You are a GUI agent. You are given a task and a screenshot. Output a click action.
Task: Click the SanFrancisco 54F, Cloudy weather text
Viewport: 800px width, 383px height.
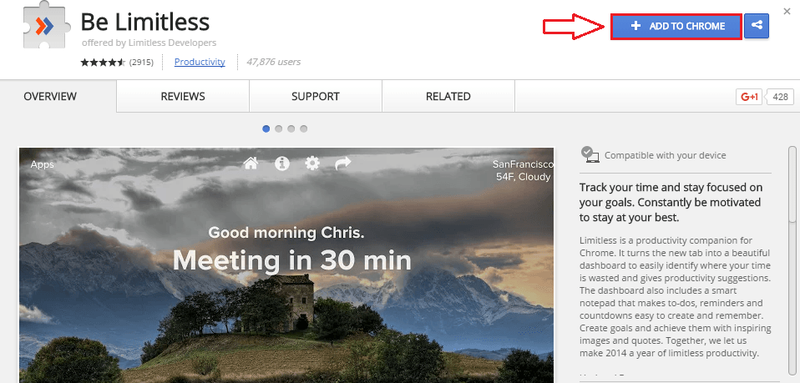(522, 171)
